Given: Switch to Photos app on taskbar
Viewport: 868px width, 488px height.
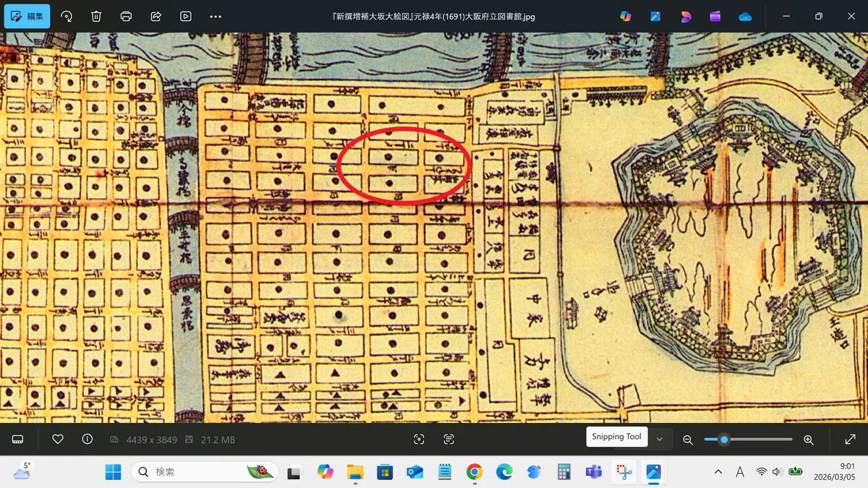Looking at the screenshot, I should tap(654, 472).
